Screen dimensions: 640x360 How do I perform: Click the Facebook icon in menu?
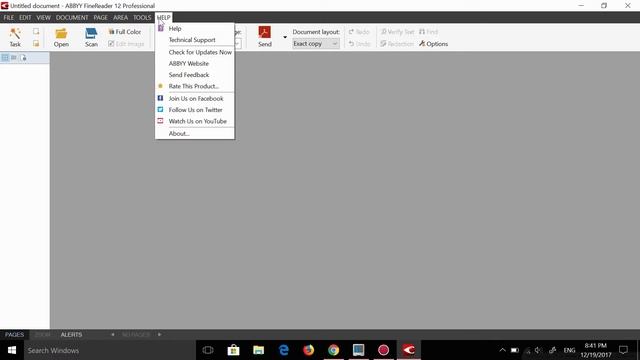[x=160, y=98]
